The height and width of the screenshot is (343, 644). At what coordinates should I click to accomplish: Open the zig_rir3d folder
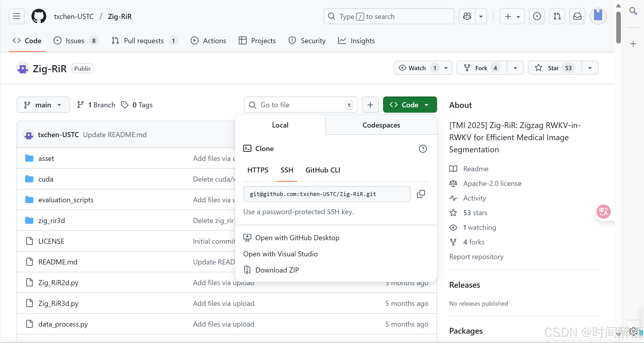click(51, 220)
